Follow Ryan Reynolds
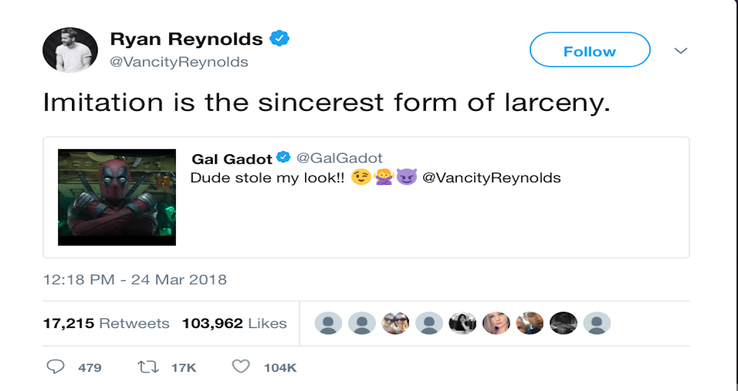738x391 pixels. [x=590, y=50]
